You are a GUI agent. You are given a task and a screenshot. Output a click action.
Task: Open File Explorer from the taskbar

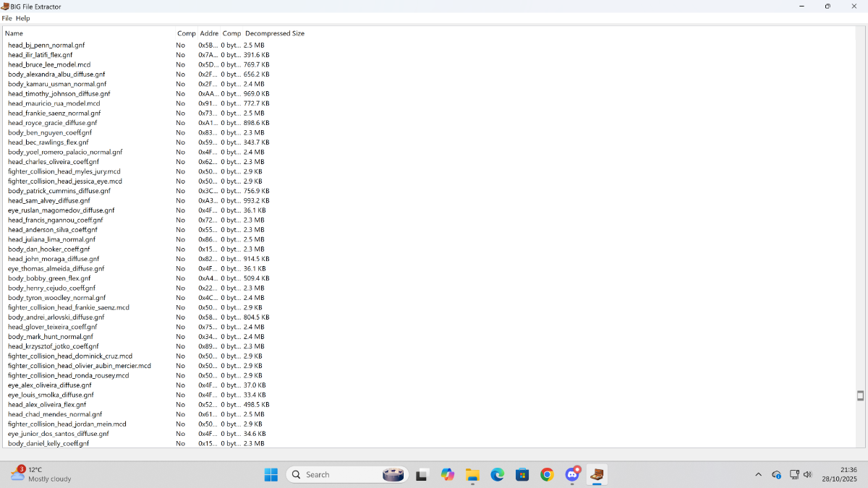click(x=472, y=474)
